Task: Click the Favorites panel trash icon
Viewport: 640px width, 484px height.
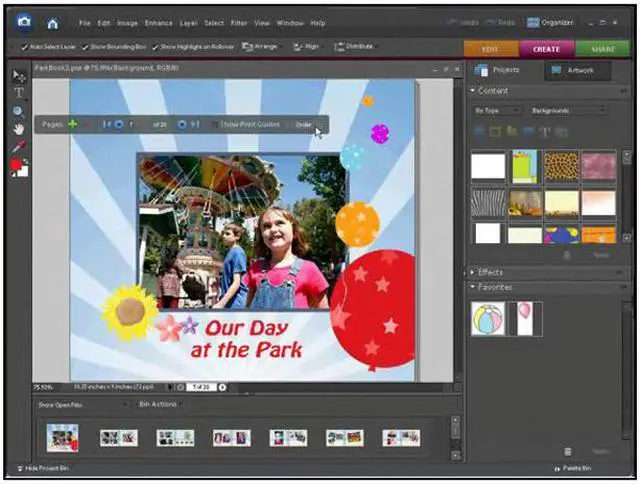Action: pos(568,451)
